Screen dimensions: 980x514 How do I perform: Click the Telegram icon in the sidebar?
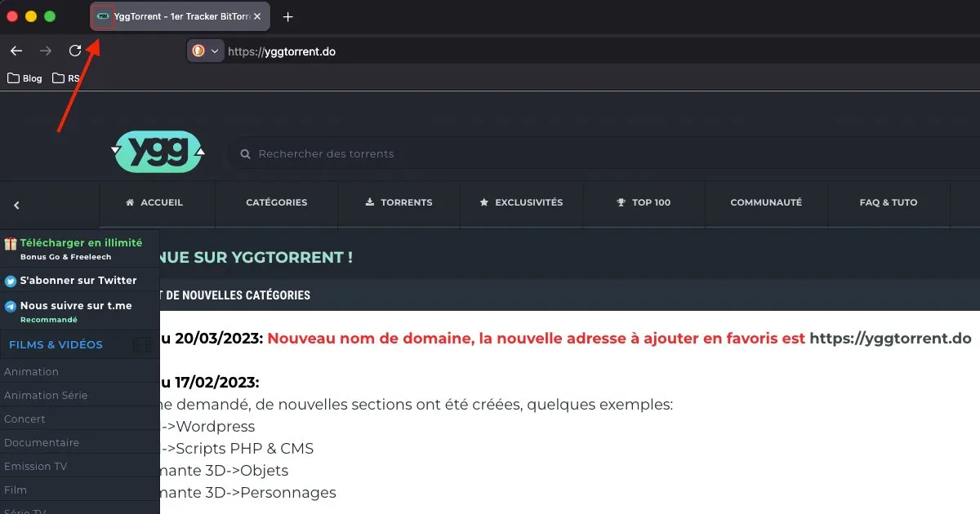pyautogui.click(x=11, y=307)
